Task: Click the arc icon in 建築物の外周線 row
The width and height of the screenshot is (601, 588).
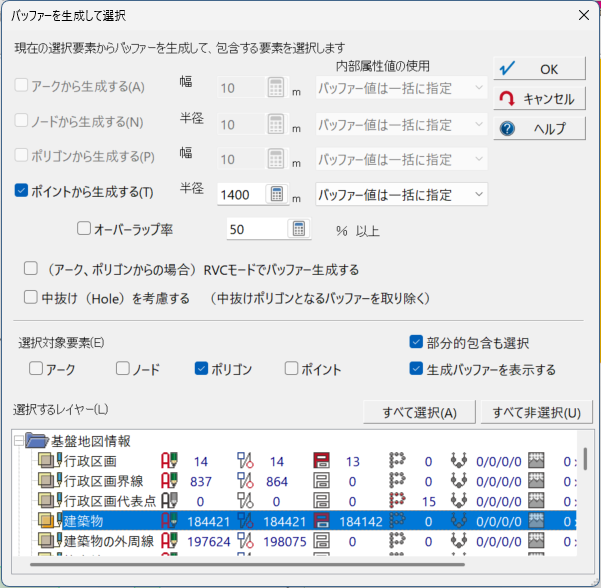Action: pyautogui.click(x=169, y=541)
